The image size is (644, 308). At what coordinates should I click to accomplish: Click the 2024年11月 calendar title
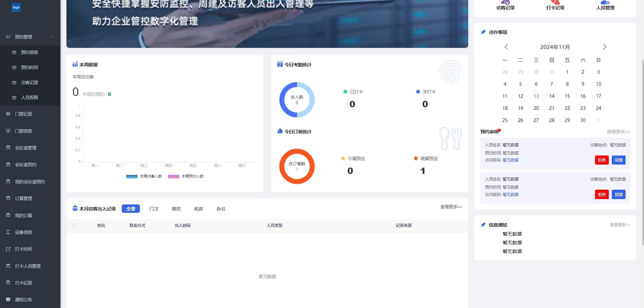pyautogui.click(x=555, y=47)
